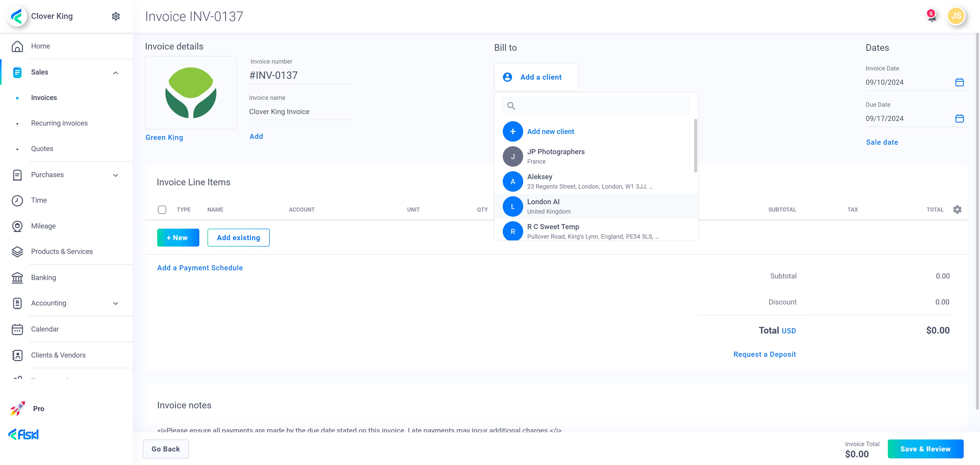Click the Home sidebar icon
This screenshot has width=980, height=465.
17,46
